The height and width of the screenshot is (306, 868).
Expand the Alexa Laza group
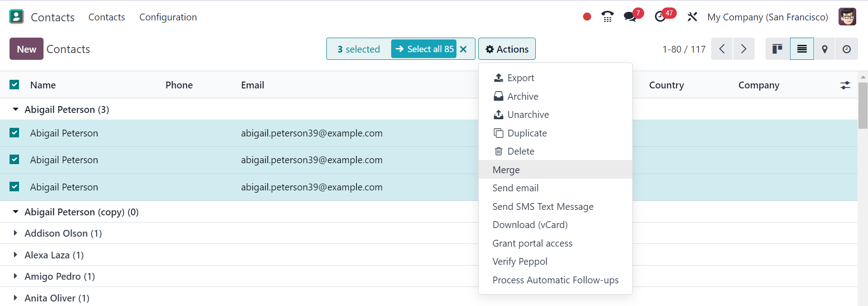click(x=15, y=255)
